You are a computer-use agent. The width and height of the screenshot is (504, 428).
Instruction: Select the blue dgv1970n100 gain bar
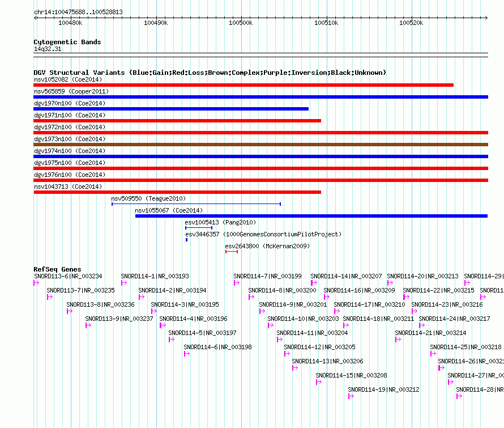pyautogui.click(x=171, y=109)
